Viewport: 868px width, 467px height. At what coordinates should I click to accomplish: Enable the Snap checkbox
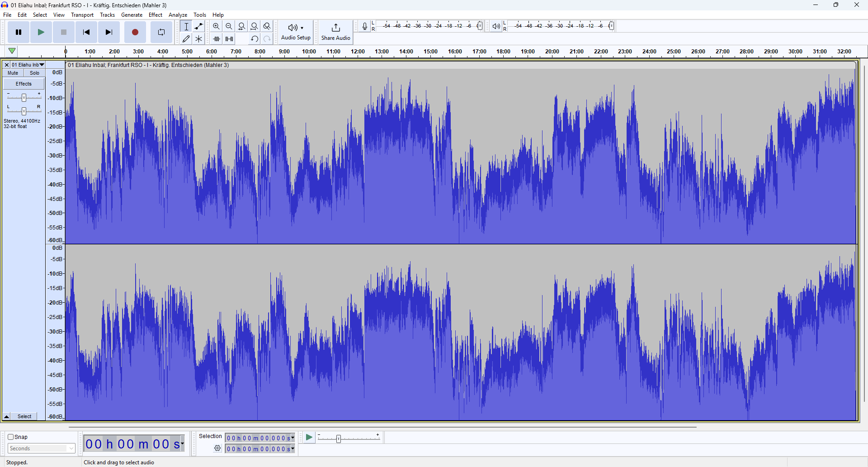11,437
